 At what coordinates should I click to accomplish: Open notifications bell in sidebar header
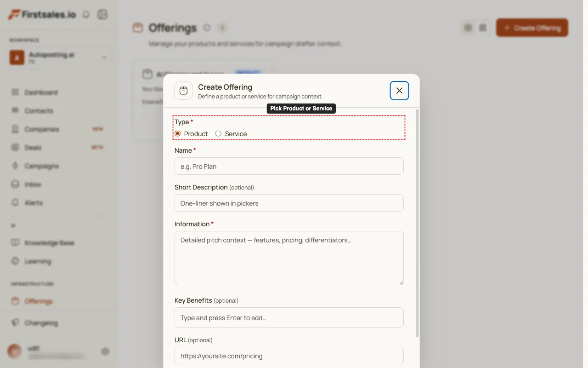(86, 15)
